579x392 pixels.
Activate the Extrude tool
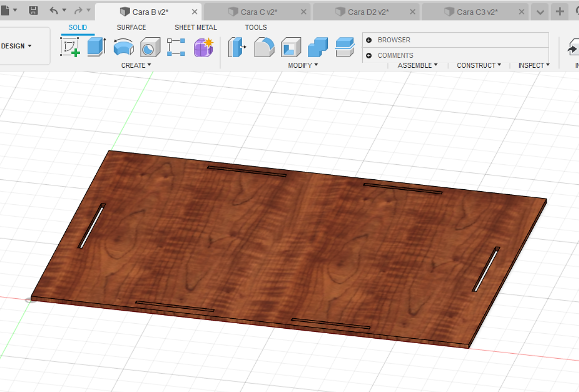[97, 47]
